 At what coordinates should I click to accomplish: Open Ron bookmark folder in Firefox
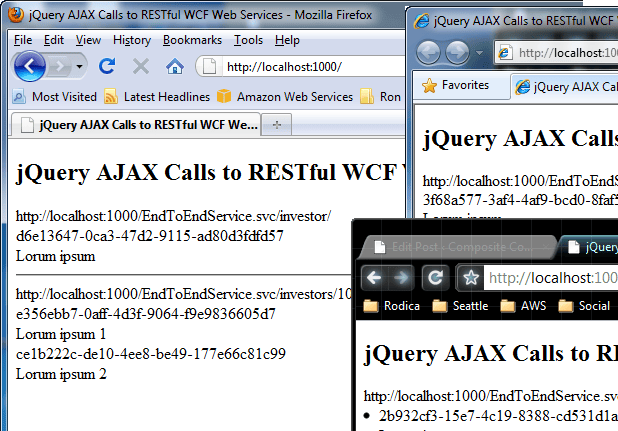tap(380, 97)
